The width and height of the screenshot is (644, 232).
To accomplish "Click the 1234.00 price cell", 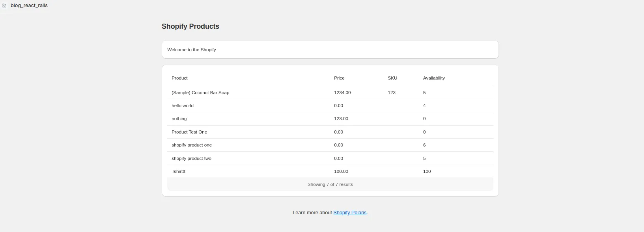I will pyautogui.click(x=342, y=93).
